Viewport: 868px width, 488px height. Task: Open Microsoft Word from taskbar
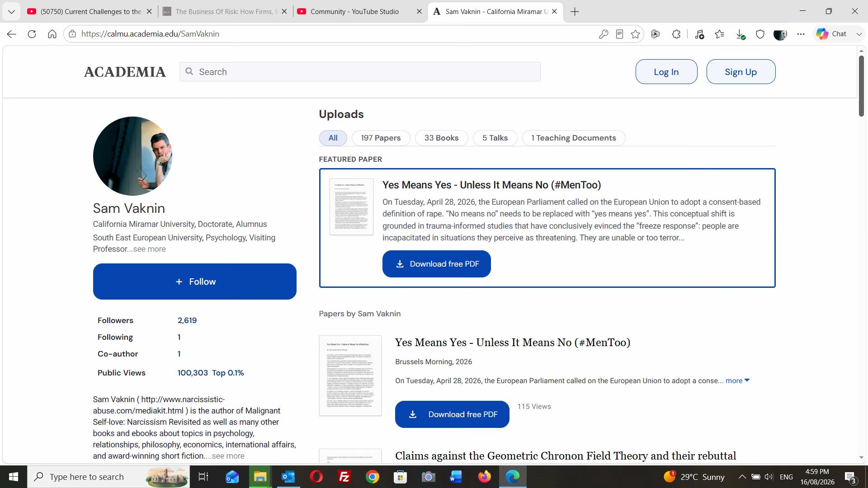[x=456, y=477]
